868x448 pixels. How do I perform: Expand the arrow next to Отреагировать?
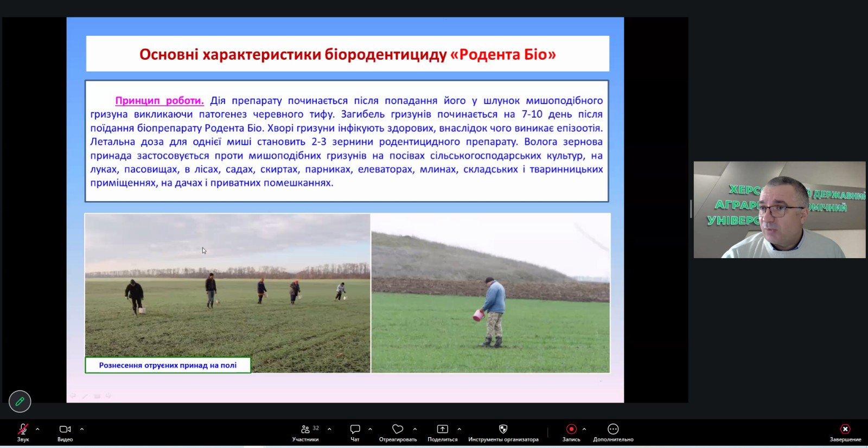(x=415, y=429)
